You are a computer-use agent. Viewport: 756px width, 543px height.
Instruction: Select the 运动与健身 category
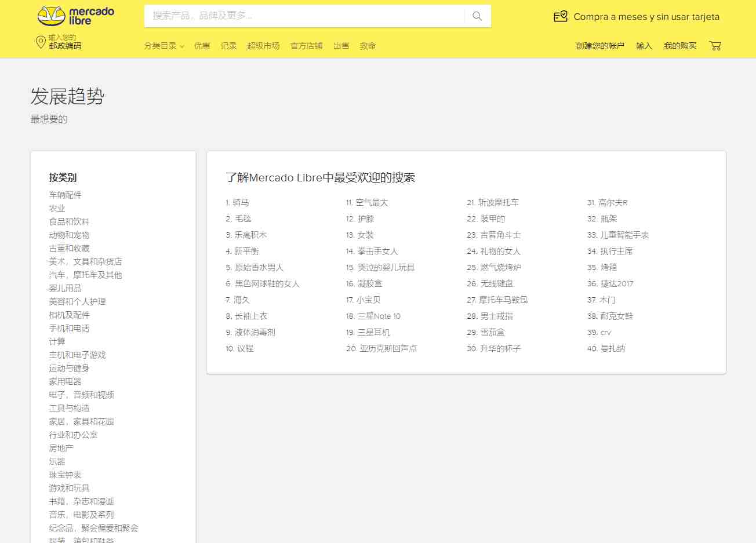coord(69,368)
